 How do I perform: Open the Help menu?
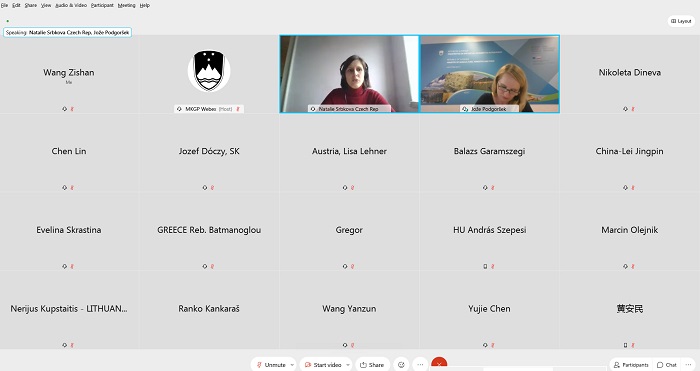click(x=145, y=5)
